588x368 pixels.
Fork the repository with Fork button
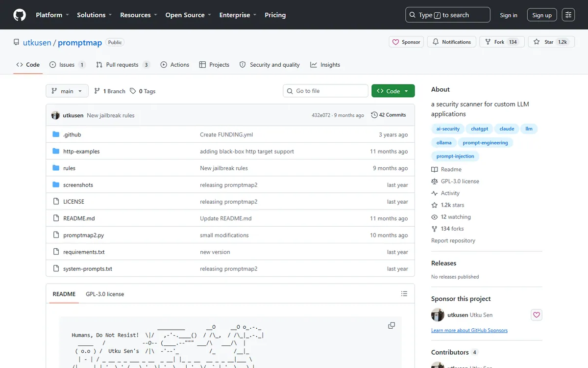[x=502, y=42]
